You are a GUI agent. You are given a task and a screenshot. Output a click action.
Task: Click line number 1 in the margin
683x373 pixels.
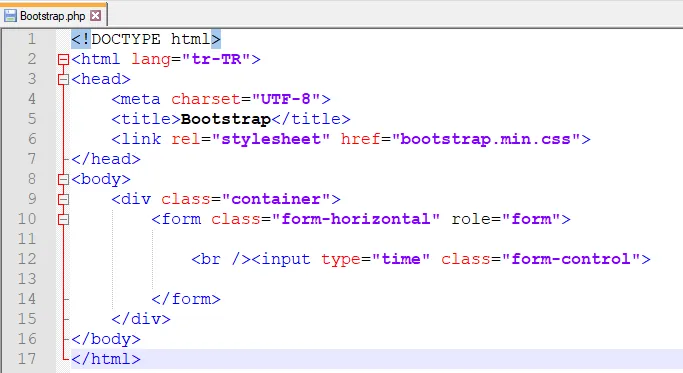[31, 39]
